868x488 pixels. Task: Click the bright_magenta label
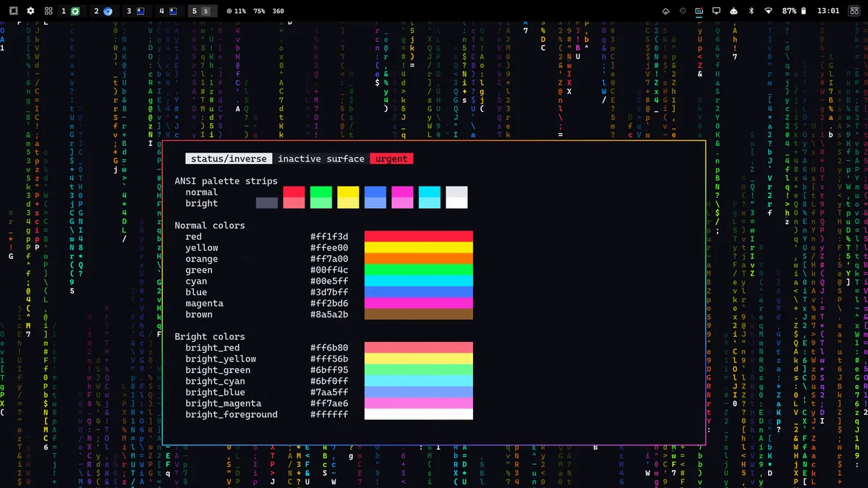[224, 403]
